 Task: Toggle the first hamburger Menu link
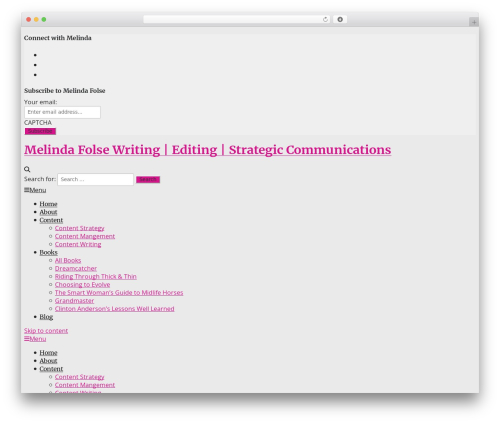click(35, 190)
